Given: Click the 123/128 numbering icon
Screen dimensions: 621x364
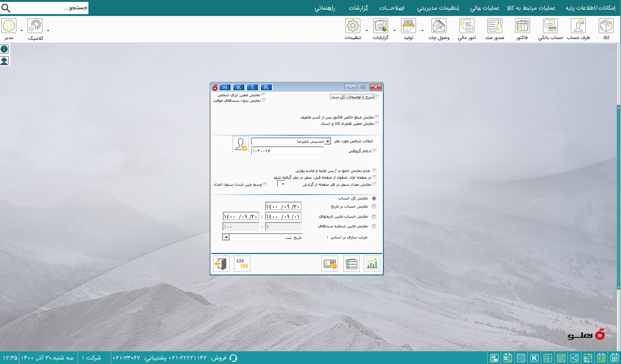Looking at the screenshot, I should pos(242,264).
